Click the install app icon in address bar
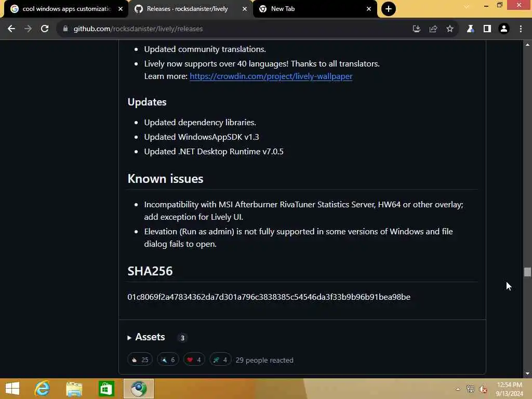Viewport: 532px width, 399px height. (x=416, y=29)
